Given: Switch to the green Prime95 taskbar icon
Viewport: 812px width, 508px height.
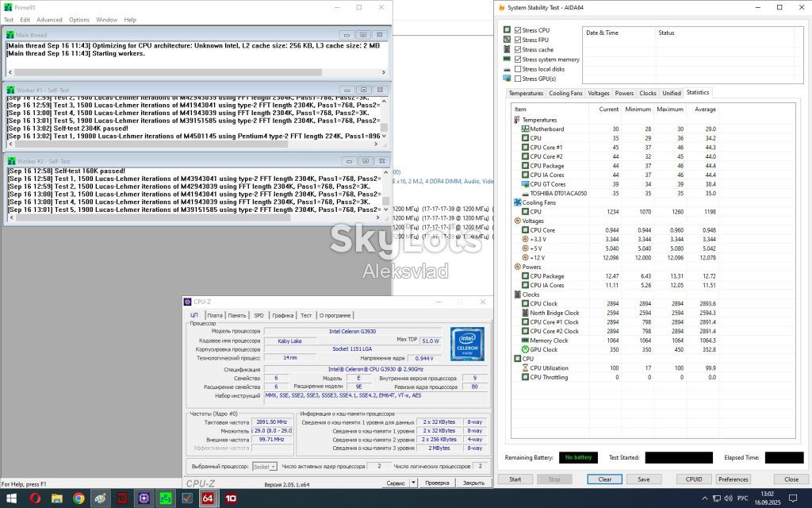Looking at the screenshot, I should click(x=166, y=498).
